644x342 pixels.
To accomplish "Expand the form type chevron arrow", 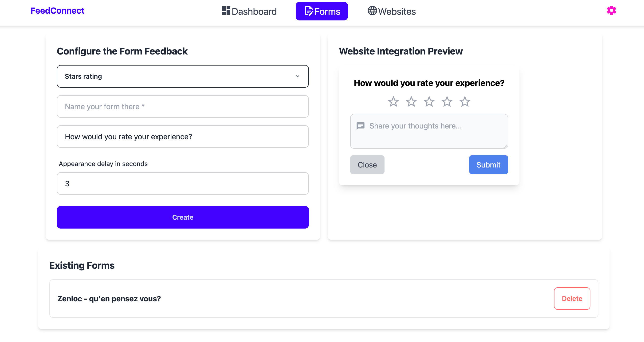I will pyautogui.click(x=298, y=76).
